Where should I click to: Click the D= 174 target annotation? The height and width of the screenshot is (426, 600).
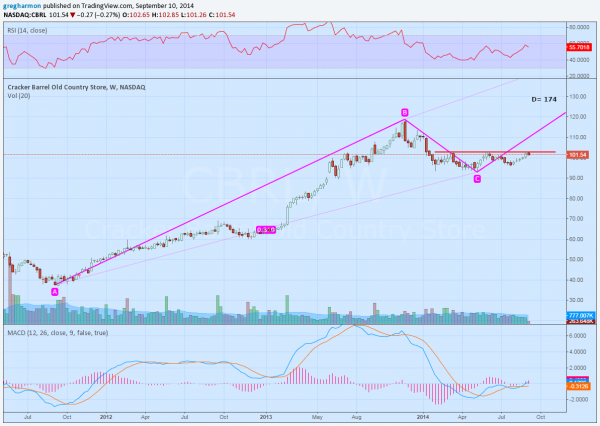point(544,99)
